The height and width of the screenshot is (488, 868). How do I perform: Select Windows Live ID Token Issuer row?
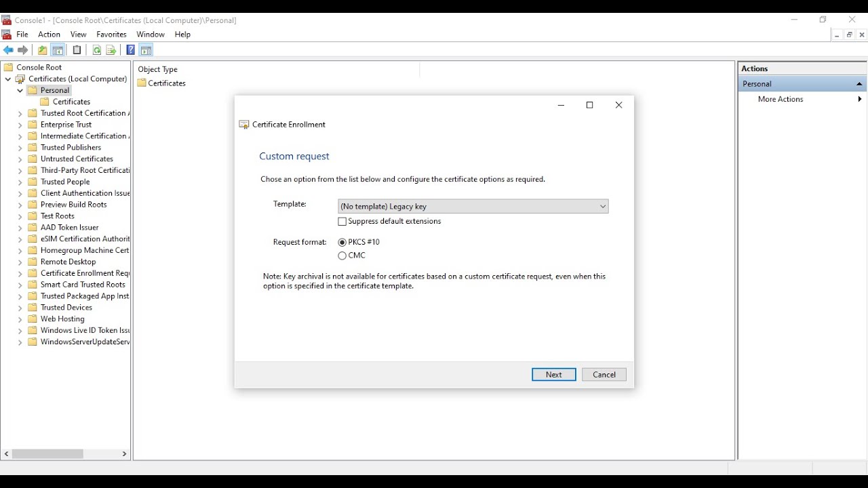click(85, 330)
